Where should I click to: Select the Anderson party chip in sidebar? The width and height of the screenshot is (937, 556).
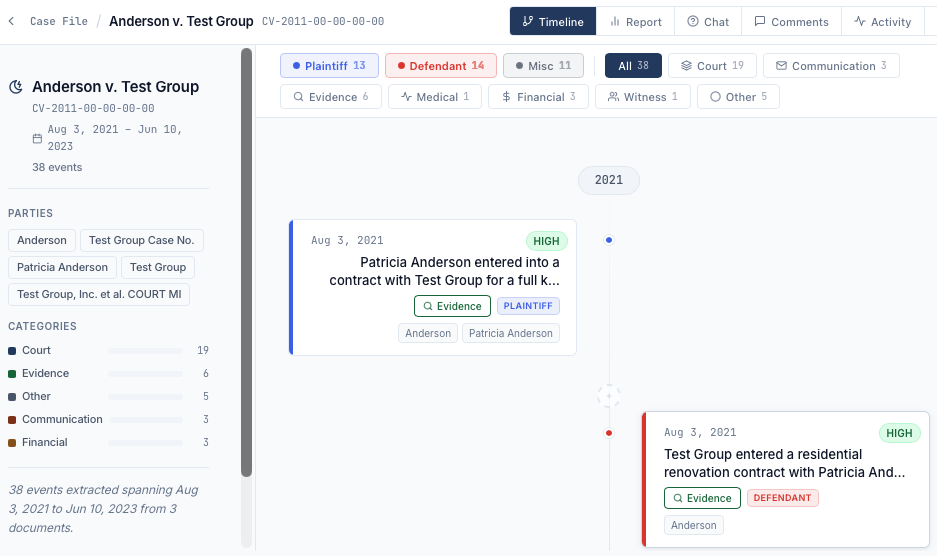42,240
